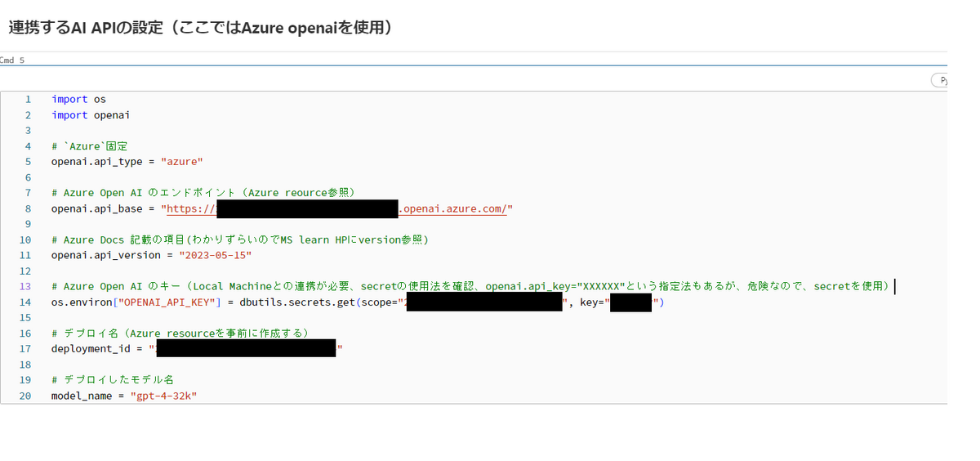The width and height of the screenshot is (980, 461).
Task: Click line number 20 in the gutter
Action: 24,396
